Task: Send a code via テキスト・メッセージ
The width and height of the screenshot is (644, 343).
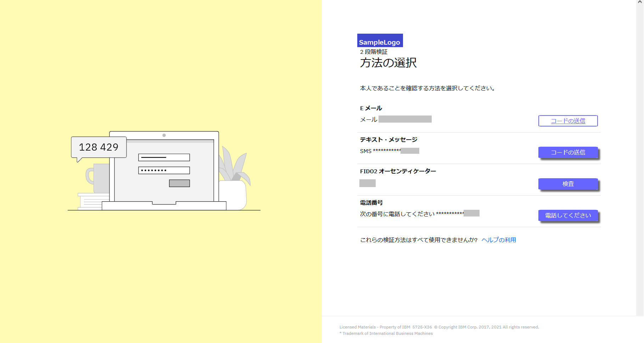Action: (x=567, y=152)
